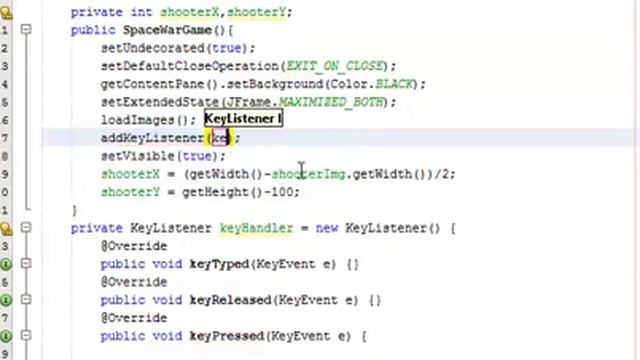640x360 pixels.
Task: Click the '@Override' annotation above keyPressed
Action: click(134, 318)
